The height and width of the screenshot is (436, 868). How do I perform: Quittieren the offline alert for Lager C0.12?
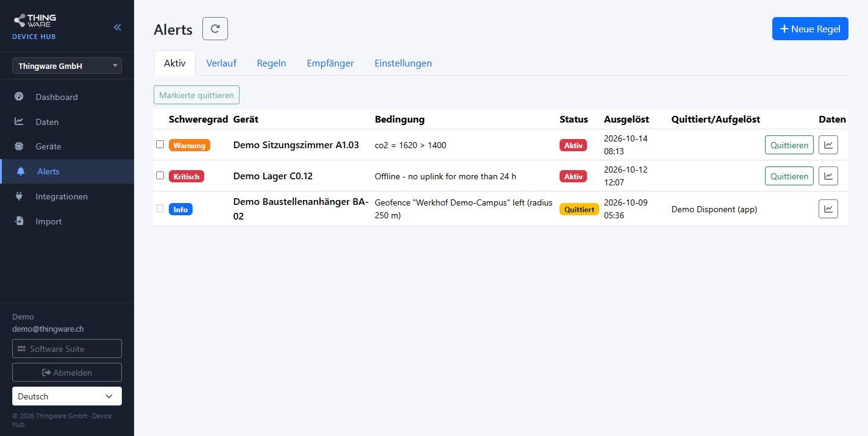tap(789, 176)
